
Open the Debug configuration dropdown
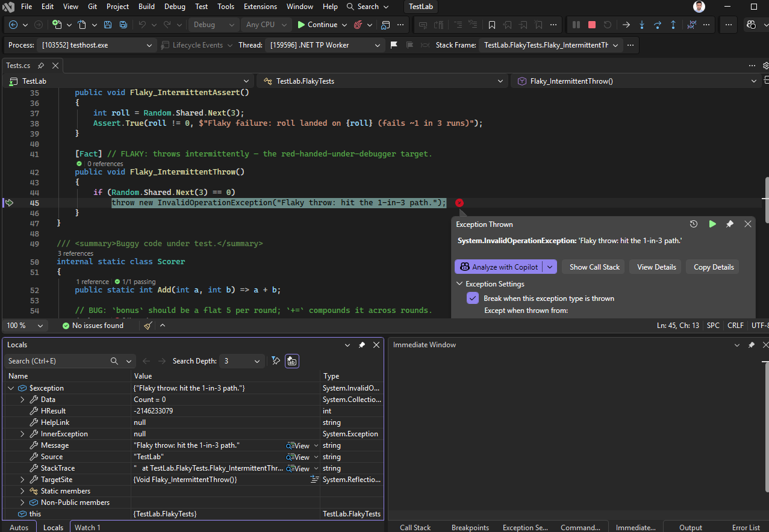[214, 25]
